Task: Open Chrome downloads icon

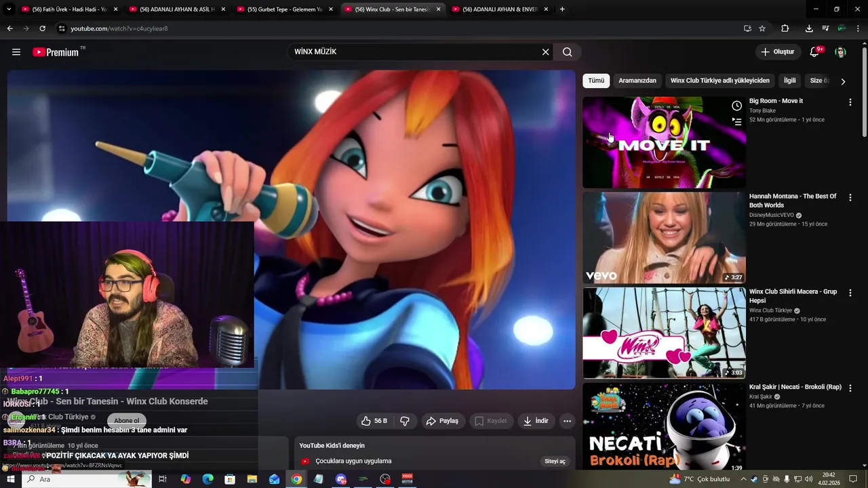Action: (x=809, y=28)
